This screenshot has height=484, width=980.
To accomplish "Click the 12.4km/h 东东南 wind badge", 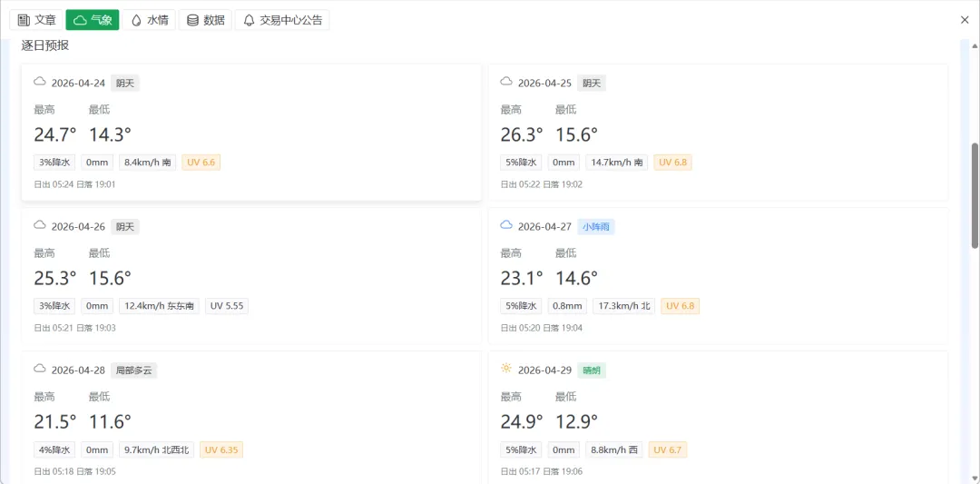I will click(x=159, y=306).
